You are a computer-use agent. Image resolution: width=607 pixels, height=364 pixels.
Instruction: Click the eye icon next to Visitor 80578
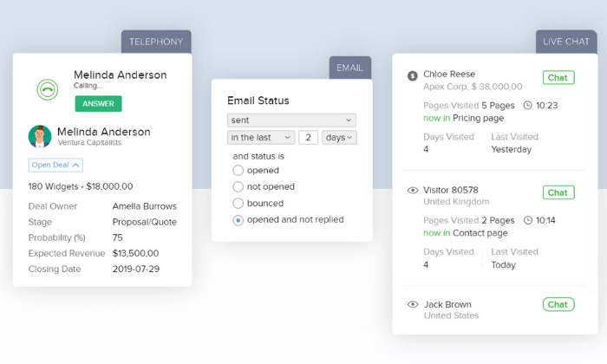[413, 190]
